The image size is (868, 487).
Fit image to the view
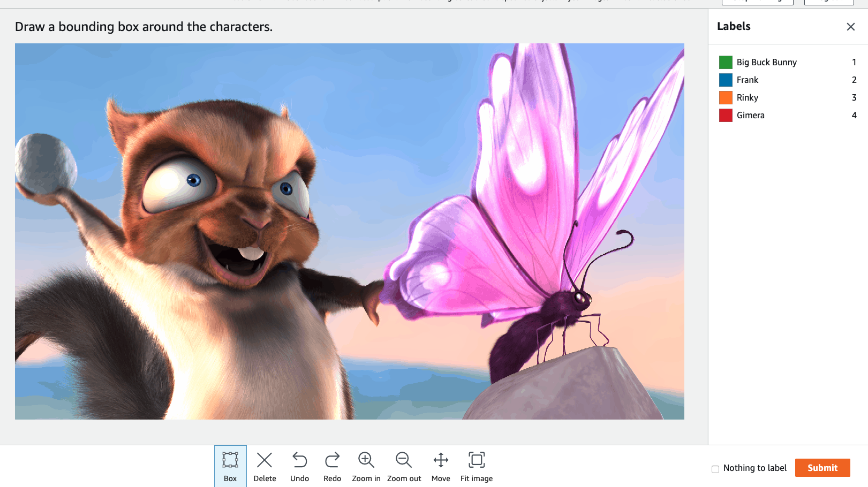[476, 466]
